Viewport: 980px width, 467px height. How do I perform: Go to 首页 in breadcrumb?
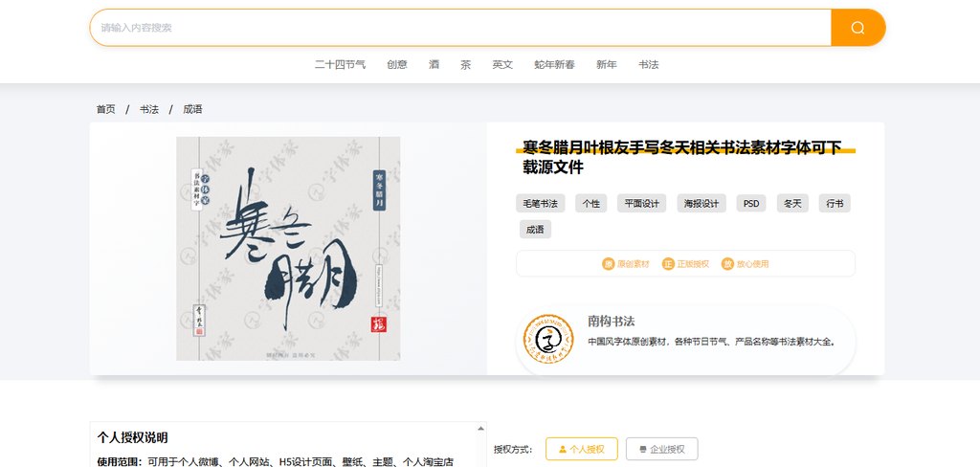[x=105, y=109]
